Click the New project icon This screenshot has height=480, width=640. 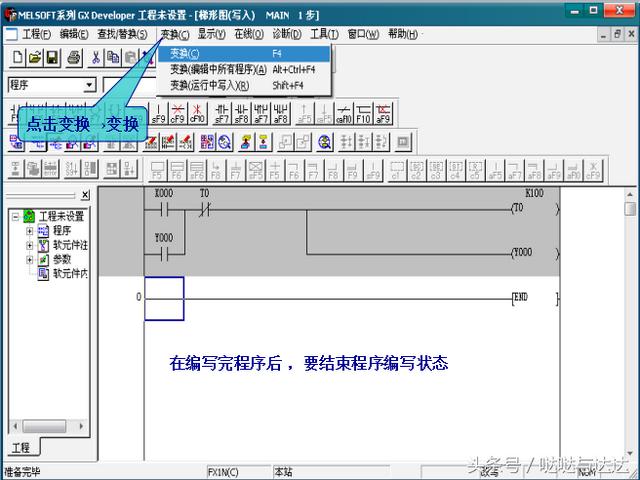(18, 58)
